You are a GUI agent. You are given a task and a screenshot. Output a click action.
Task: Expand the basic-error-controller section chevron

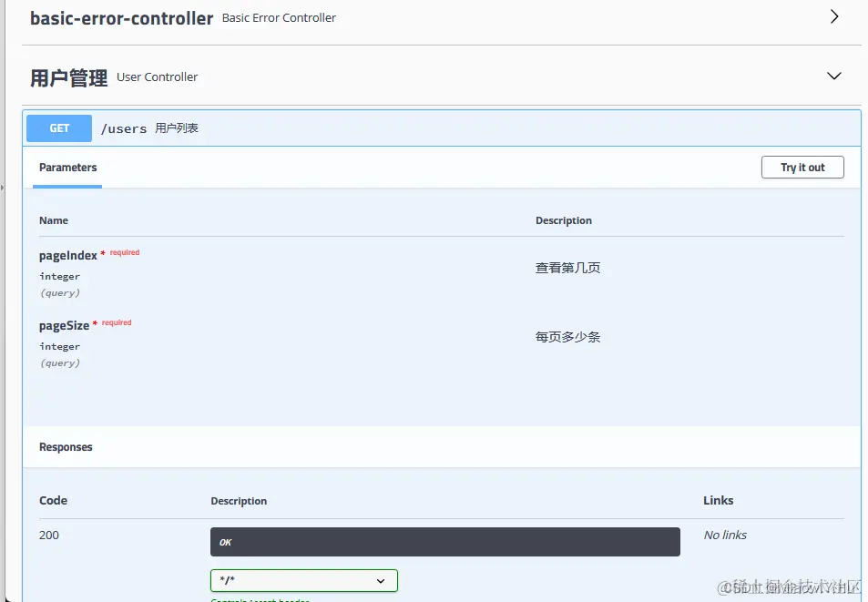coord(834,16)
